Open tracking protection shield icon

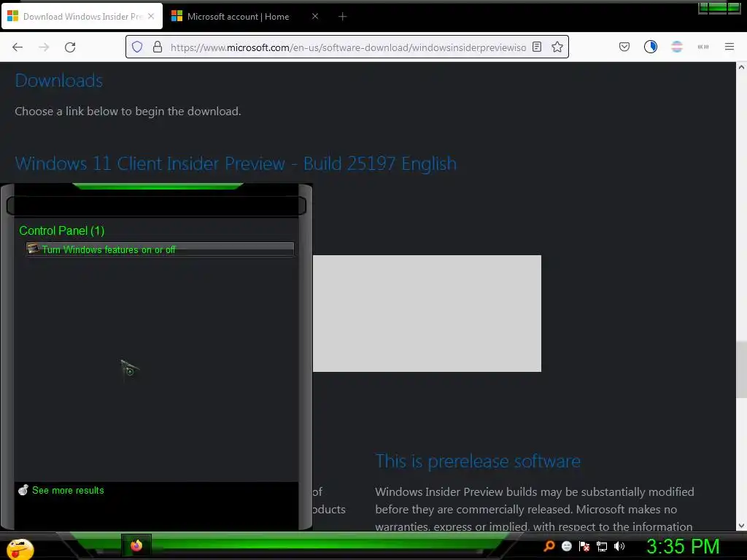pyautogui.click(x=137, y=47)
